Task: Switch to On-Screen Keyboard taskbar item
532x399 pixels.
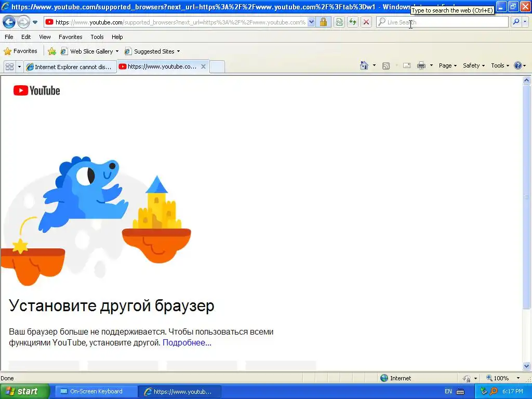Action: point(96,391)
